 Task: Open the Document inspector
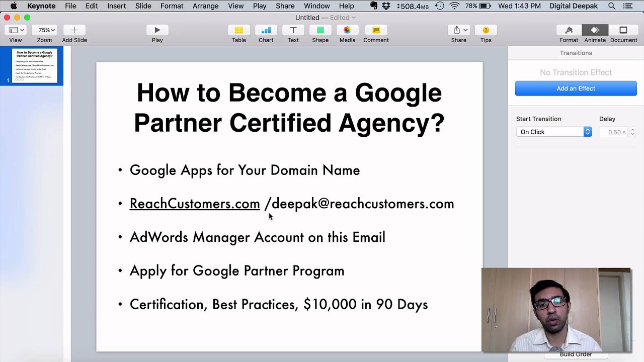point(623,30)
